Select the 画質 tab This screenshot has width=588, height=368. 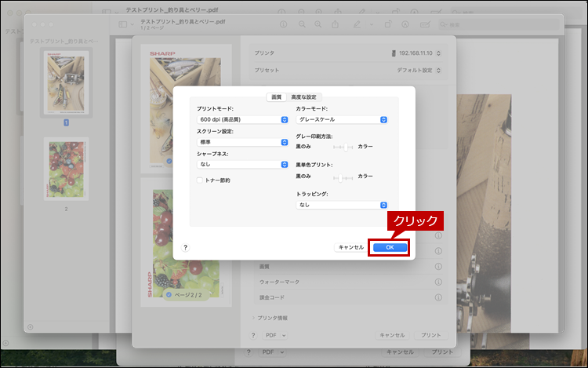(276, 97)
